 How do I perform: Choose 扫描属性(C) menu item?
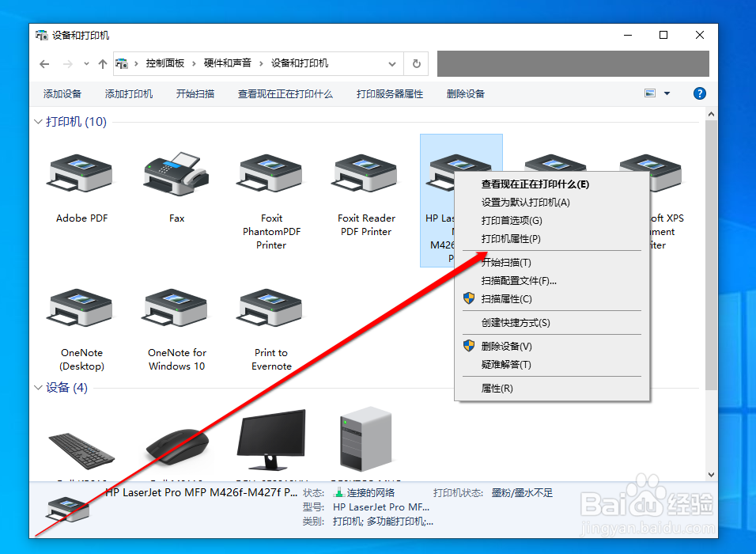(552, 299)
